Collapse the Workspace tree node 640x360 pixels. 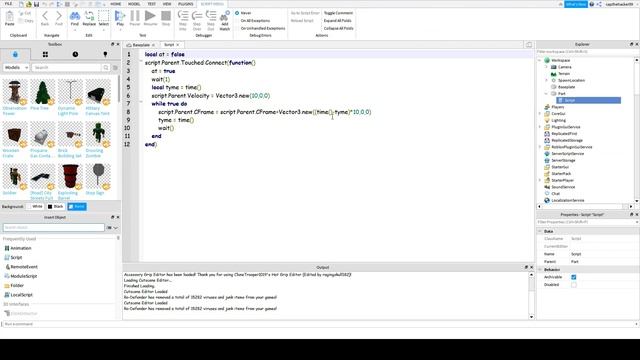(x=540, y=60)
